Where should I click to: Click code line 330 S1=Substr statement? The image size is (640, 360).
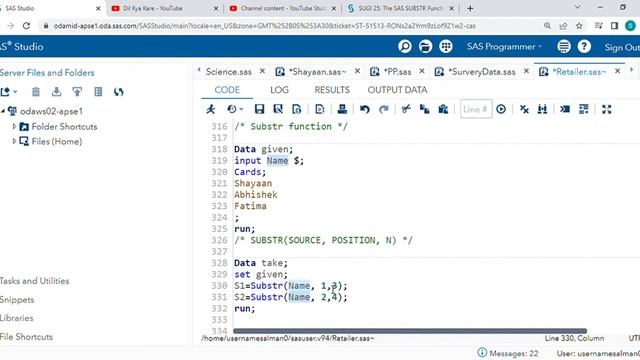pos(291,286)
